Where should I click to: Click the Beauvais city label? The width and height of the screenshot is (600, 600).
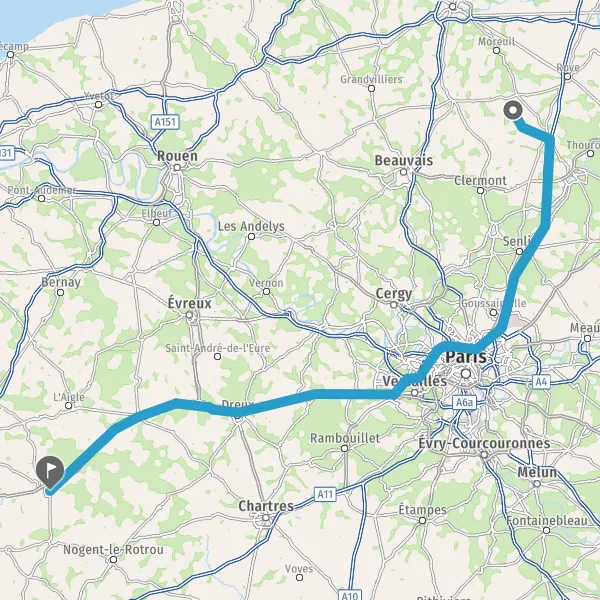(404, 160)
